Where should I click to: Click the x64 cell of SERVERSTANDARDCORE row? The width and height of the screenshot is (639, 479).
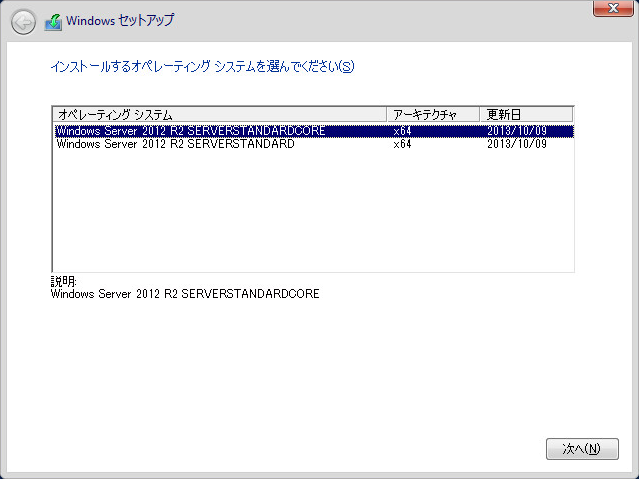tap(402, 131)
